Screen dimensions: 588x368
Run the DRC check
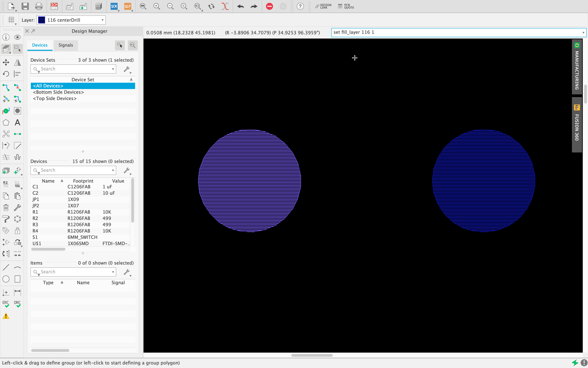[17, 304]
